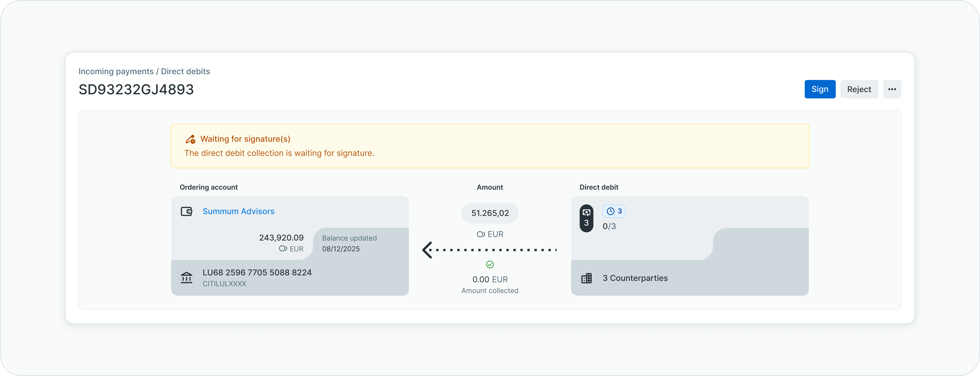
Task: Click the waiting-for-signature pen icon
Action: [190, 139]
